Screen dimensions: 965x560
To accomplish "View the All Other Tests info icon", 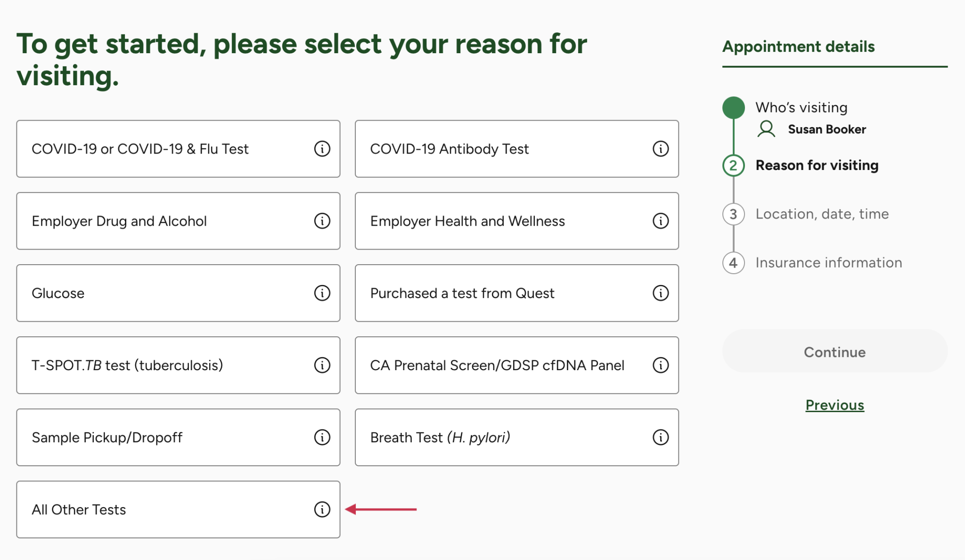I will (322, 509).
